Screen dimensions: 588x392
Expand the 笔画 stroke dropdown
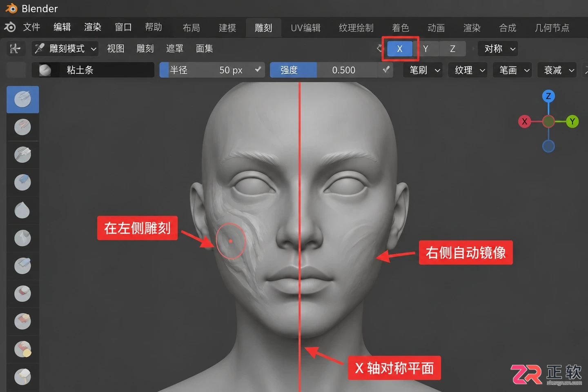click(x=512, y=70)
